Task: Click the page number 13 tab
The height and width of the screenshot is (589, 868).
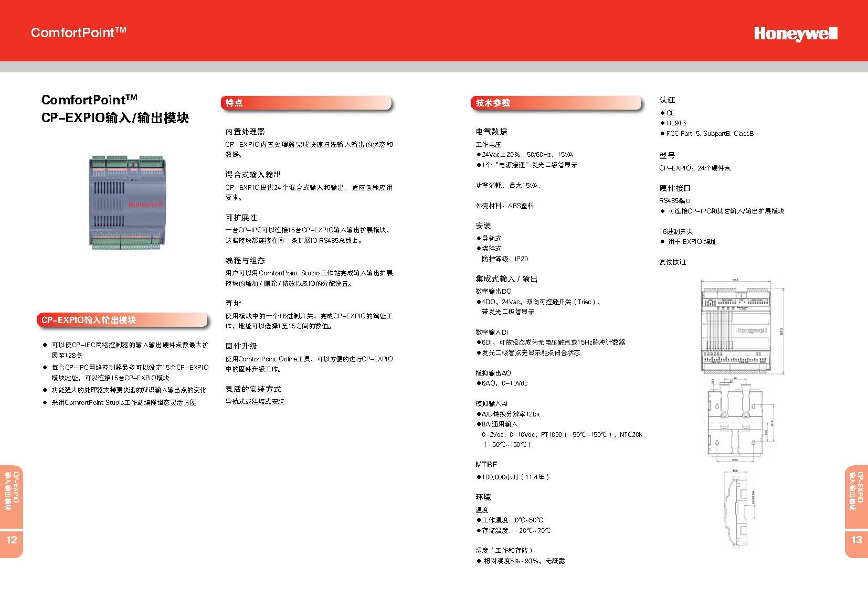Action: pyautogui.click(x=856, y=540)
